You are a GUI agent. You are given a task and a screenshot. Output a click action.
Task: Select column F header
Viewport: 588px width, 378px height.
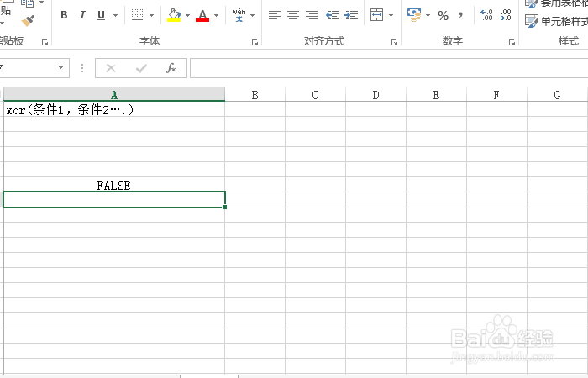(x=496, y=95)
